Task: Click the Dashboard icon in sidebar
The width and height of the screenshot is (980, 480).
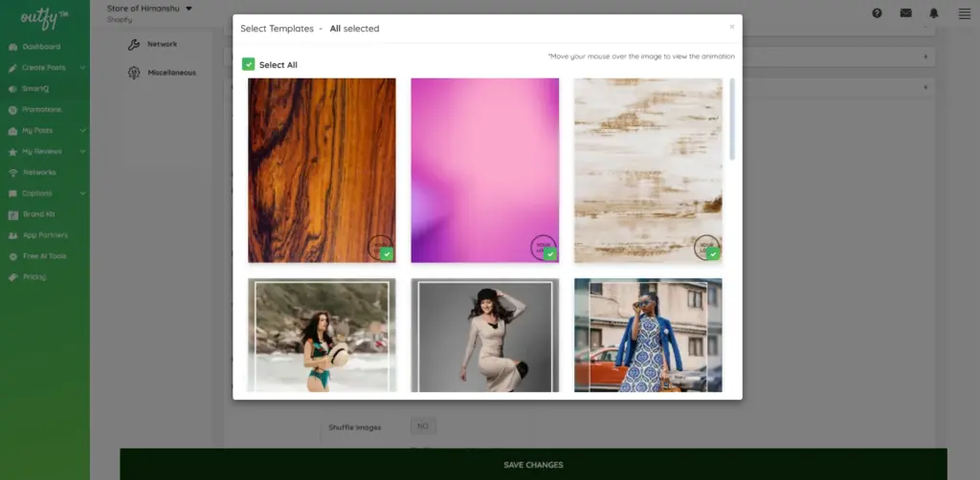Action: 12,47
